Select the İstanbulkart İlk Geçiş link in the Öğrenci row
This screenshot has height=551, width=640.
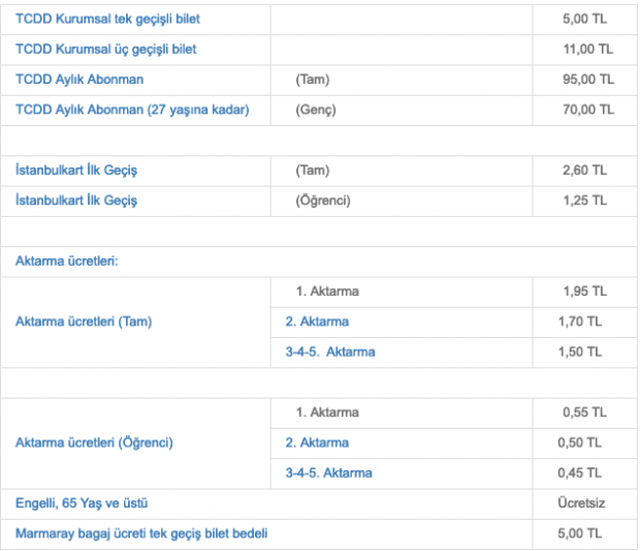coord(77,200)
